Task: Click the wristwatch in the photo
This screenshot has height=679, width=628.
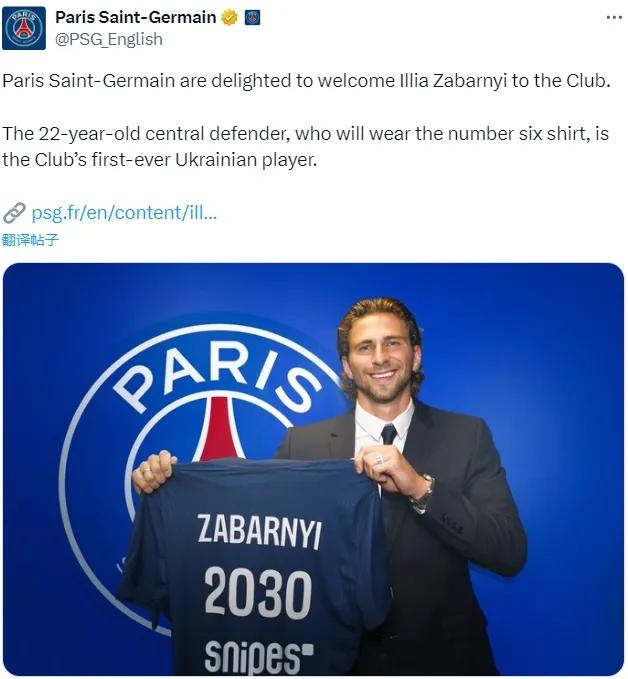Action: tap(423, 494)
